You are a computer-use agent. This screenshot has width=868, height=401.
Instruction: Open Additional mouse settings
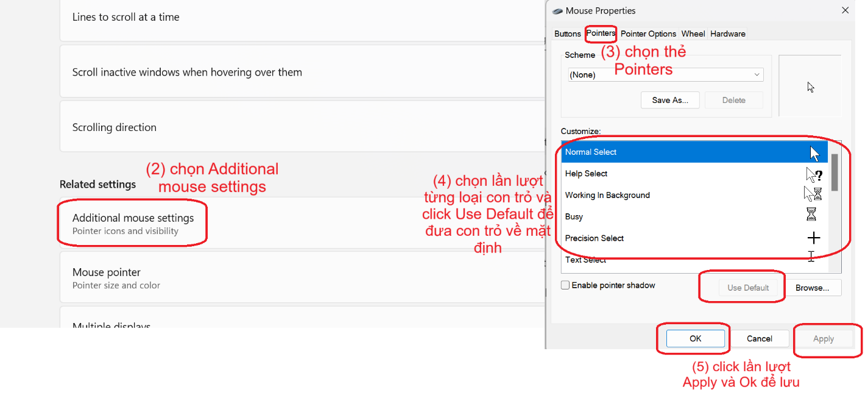[x=133, y=223]
